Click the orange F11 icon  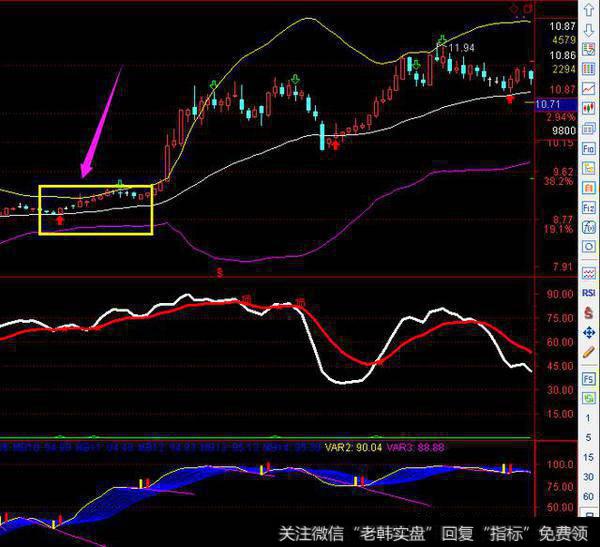coord(589,188)
